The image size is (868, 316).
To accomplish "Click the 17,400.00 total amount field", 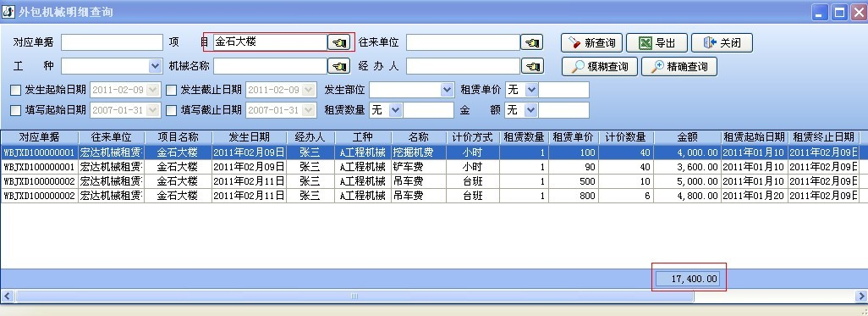I will [x=688, y=280].
